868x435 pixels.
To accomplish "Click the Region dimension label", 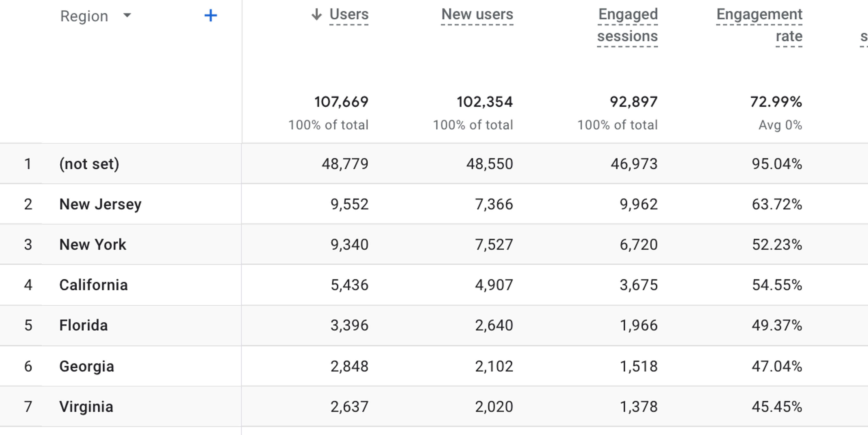I will pos(84,16).
